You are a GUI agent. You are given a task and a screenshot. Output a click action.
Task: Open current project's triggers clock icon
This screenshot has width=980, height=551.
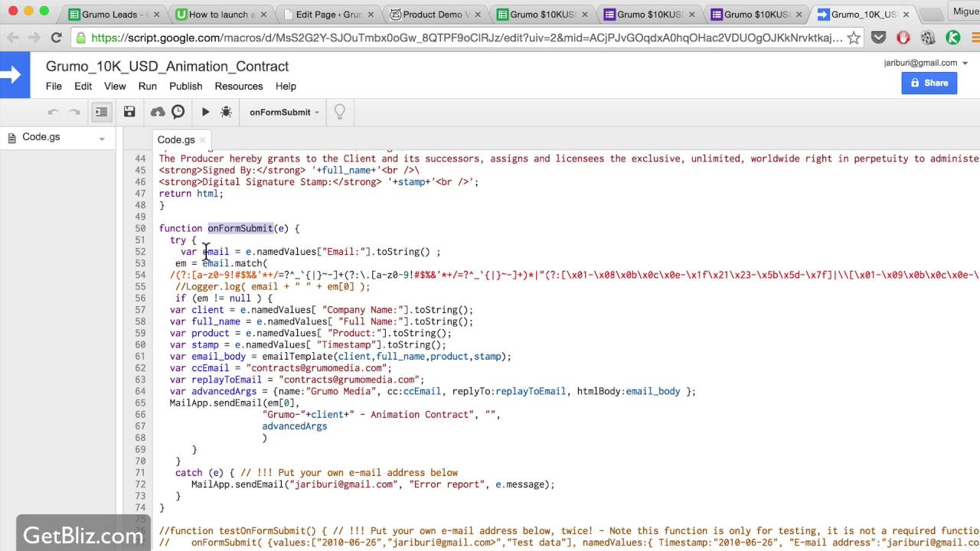click(x=178, y=112)
